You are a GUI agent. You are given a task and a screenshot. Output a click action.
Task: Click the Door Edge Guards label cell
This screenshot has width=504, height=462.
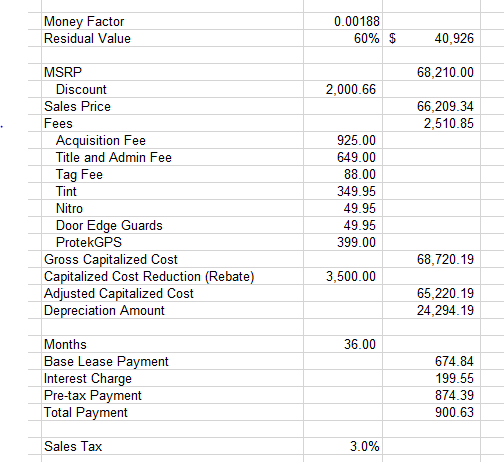point(172,225)
